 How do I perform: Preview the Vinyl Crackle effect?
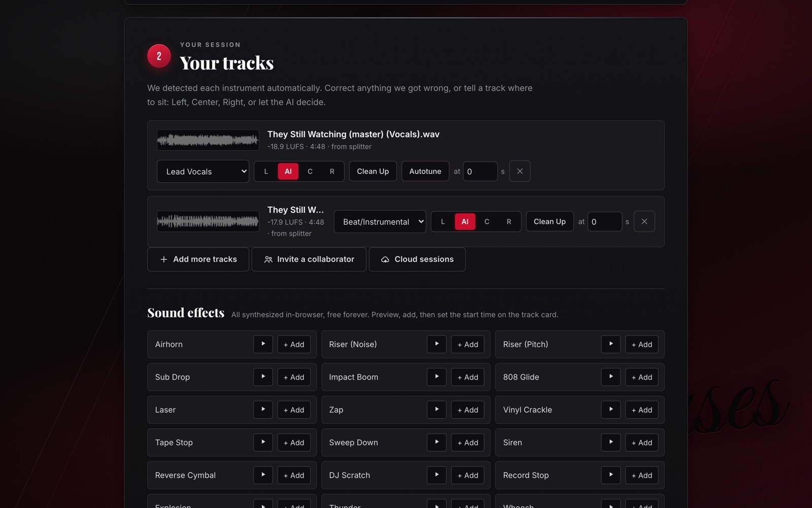pos(611,409)
